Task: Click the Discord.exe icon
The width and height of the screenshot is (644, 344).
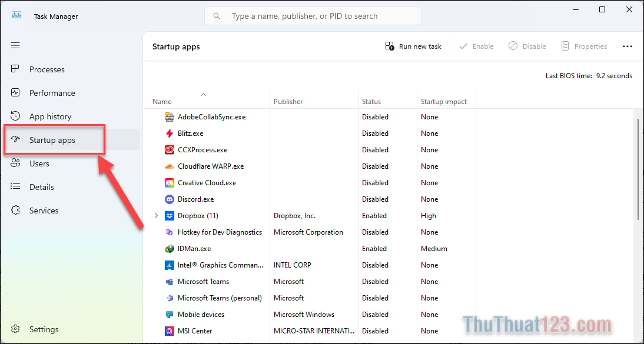Action: (x=169, y=199)
